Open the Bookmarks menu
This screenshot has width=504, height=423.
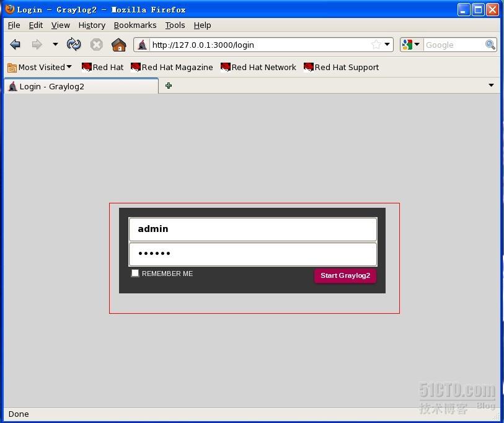pyautogui.click(x=135, y=25)
